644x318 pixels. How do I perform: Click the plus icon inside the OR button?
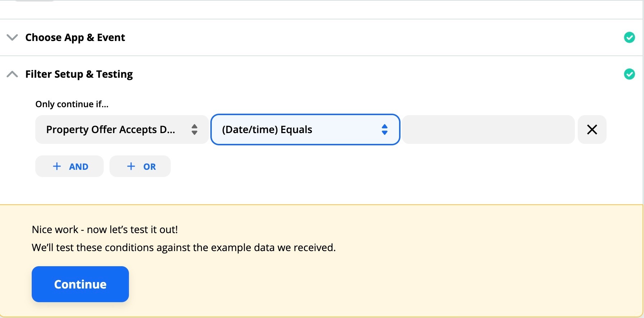pos(131,166)
